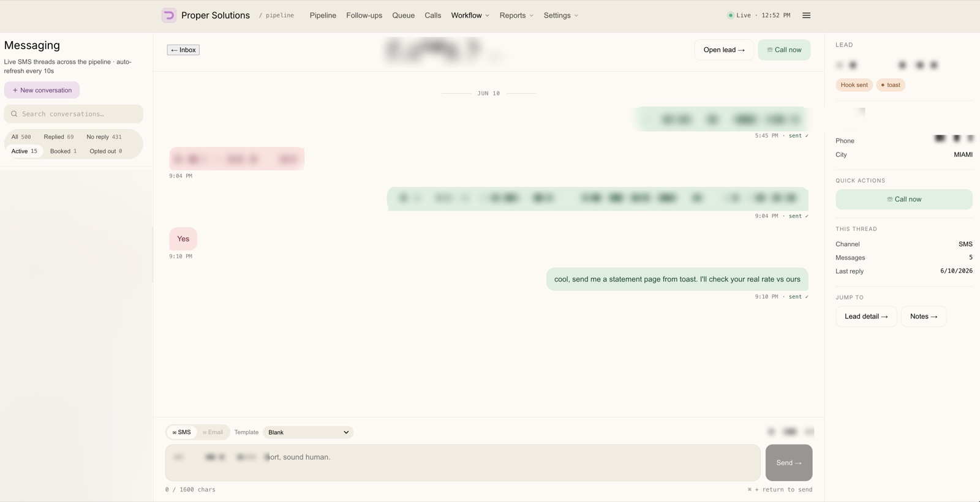
Task: Select the All 500 filter
Action: point(21,137)
